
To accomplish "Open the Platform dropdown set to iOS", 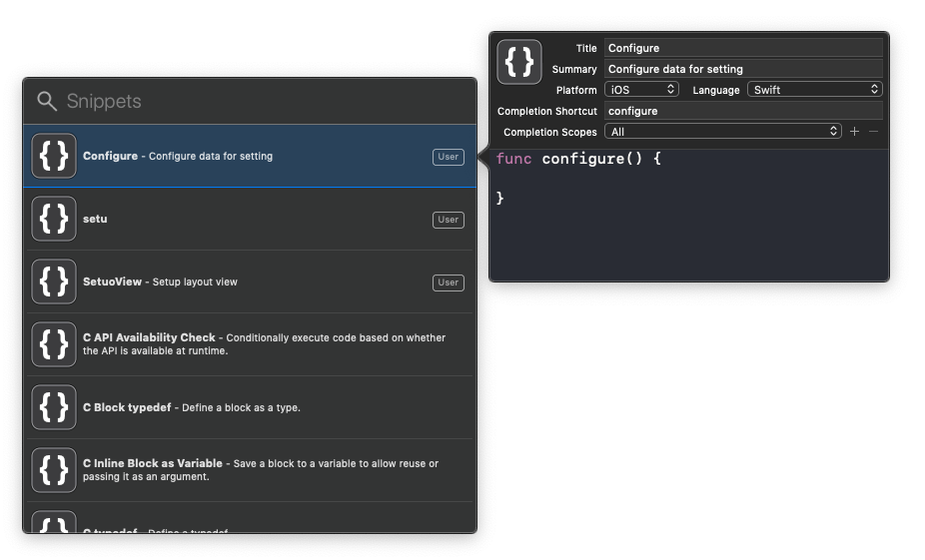I will tap(642, 90).
